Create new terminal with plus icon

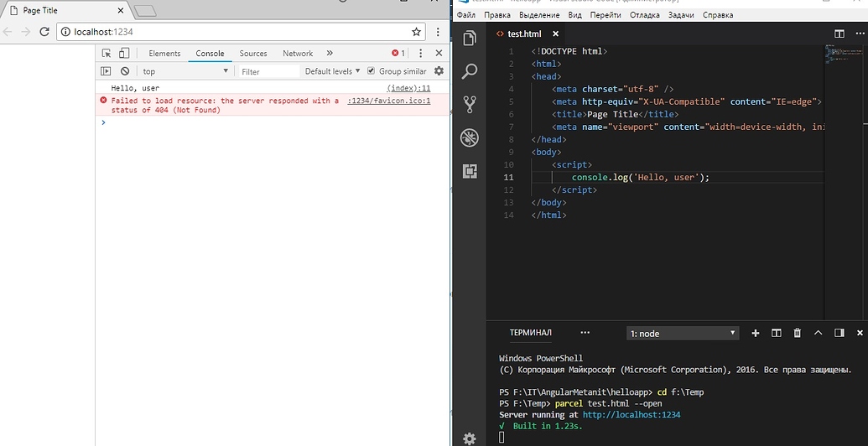pyautogui.click(x=756, y=333)
